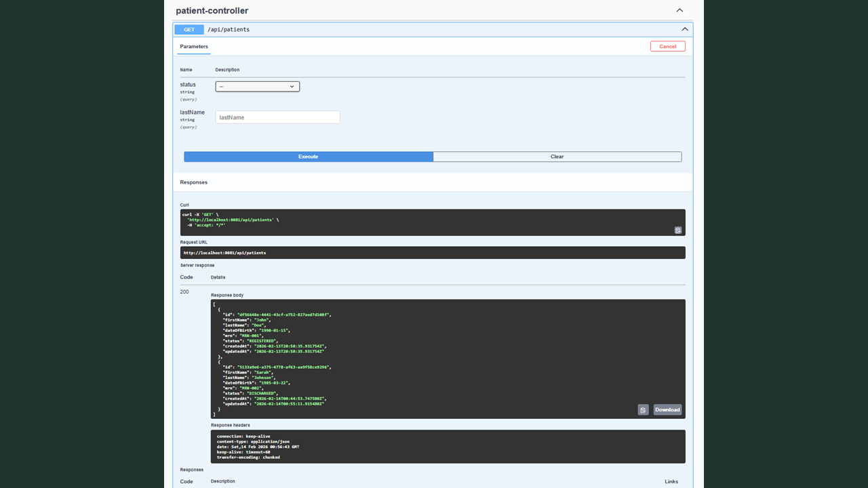
Task: Click the "lastName": "Johnson" line
Action: 250,378
